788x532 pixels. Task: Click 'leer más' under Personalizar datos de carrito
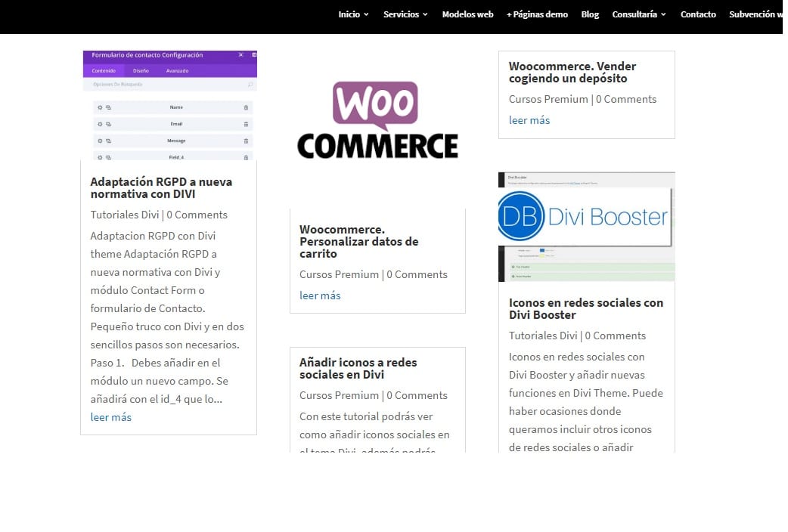tap(320, 295)
